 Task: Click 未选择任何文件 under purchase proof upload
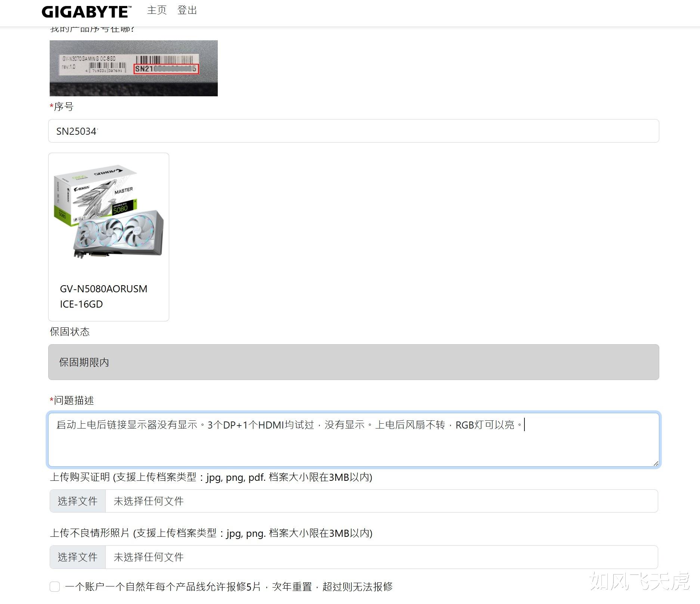pos(149,501)
